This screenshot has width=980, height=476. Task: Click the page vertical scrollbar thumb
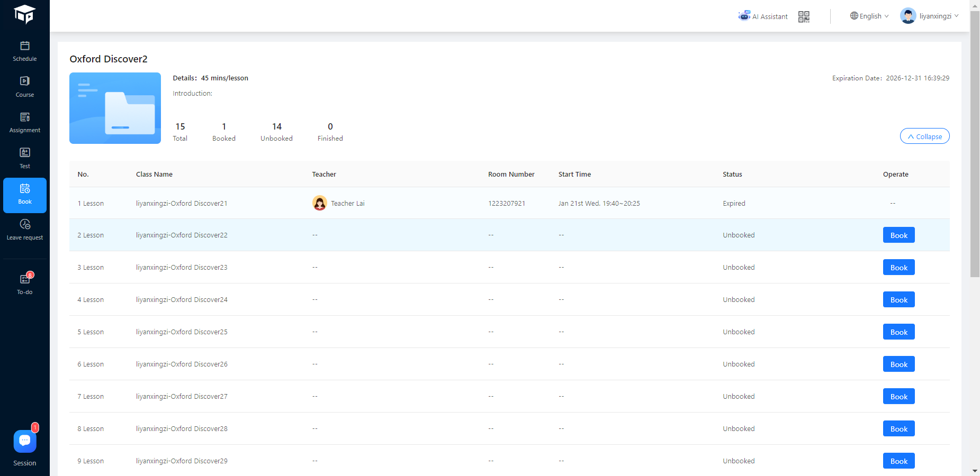tap(975, 143)
